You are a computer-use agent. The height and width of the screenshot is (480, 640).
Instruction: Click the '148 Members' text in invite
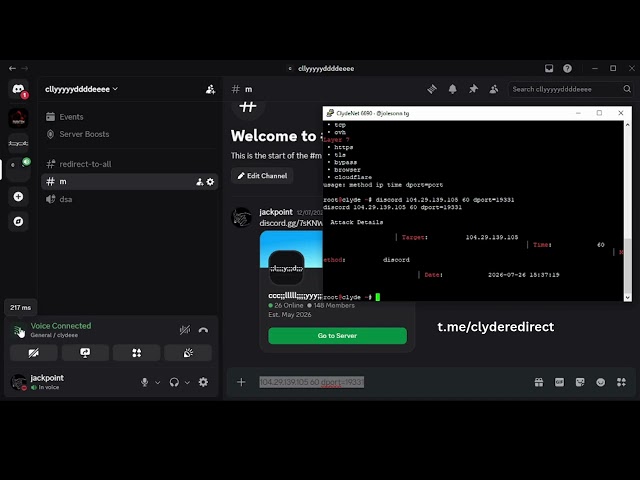coord(334,305)
